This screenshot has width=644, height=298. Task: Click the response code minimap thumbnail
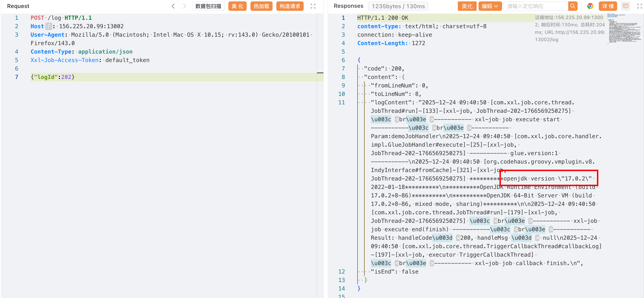pos(624,29)
